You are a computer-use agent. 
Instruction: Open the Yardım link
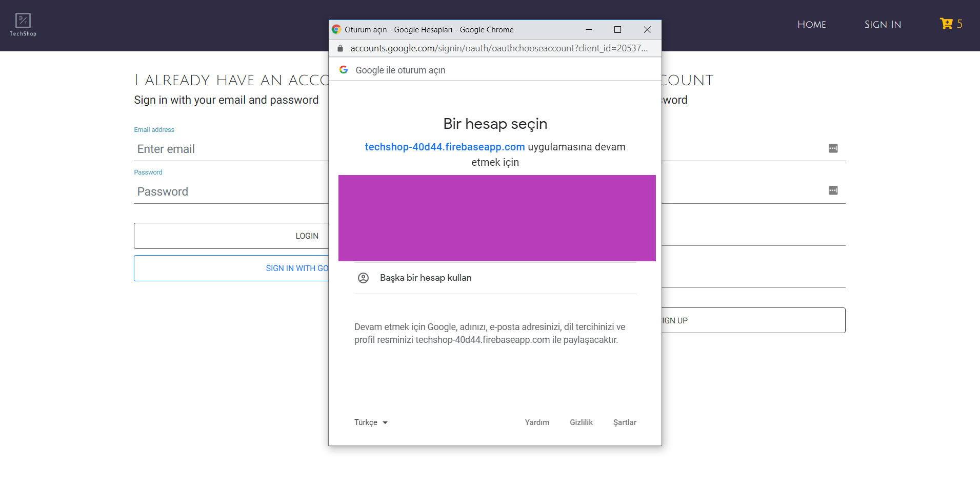(x=537, y=422)
